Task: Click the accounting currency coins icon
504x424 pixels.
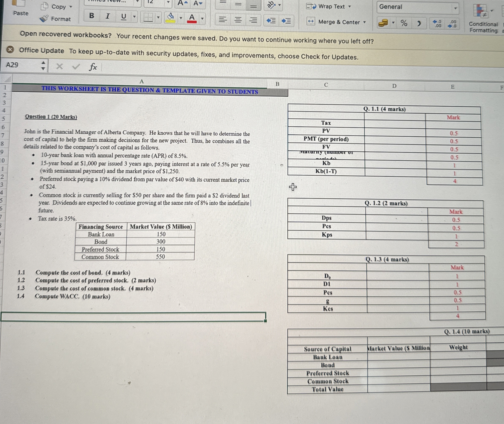Action: click(x=383, y=23)
